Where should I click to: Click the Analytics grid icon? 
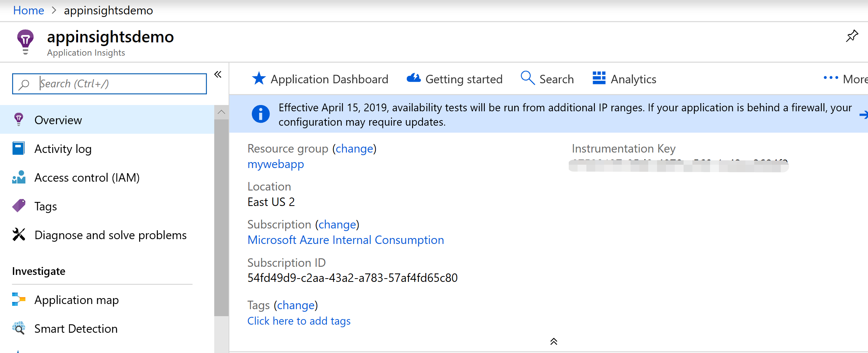tap(599, 78)
